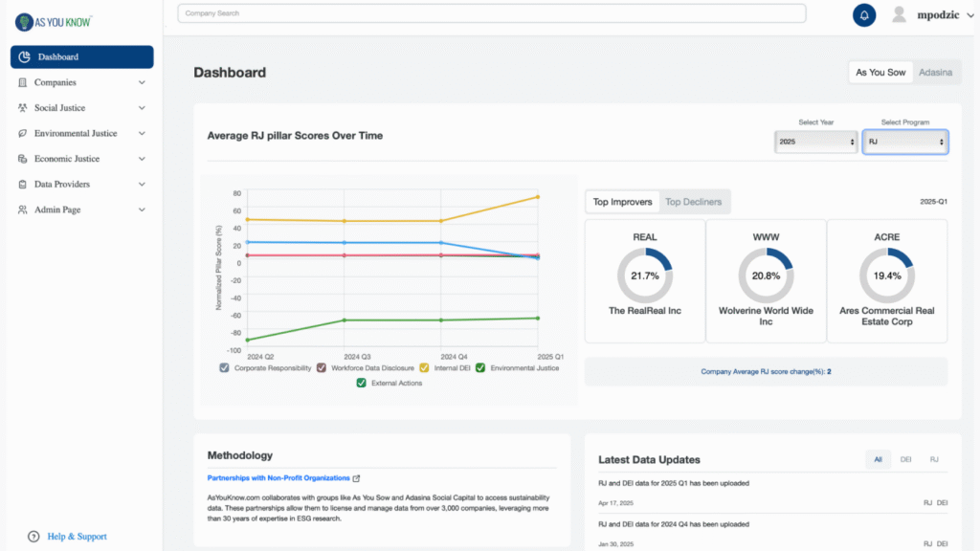
Task: Click the blue line's 2024 Q2 data point
Action: pyautogui.click(x=248, y=242)
